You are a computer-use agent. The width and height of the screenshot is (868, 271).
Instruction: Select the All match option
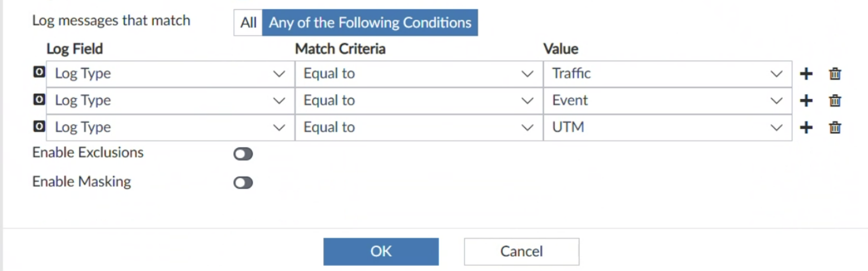[248, 23]
